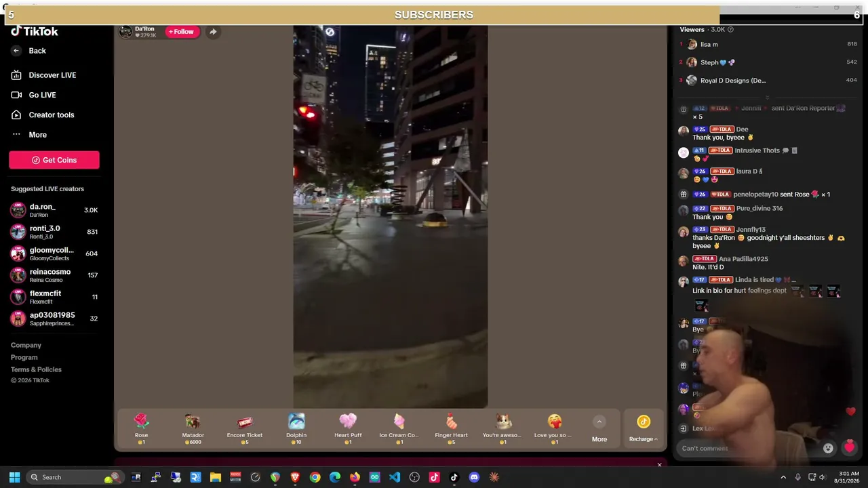Open the Recharge coins menu
Viewport: 868px width, 488px height.
pos(643,429)
